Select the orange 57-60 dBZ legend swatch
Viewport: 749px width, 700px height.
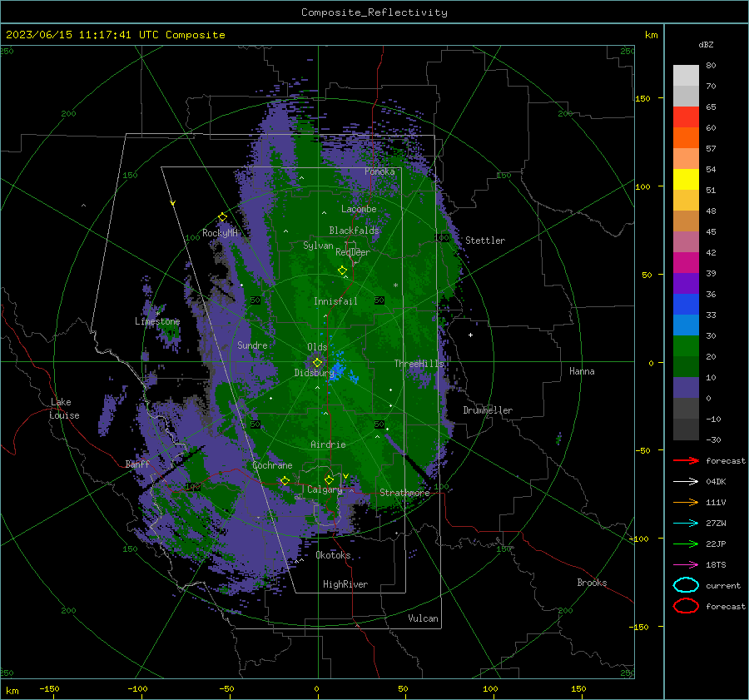[x=686, y=138]
